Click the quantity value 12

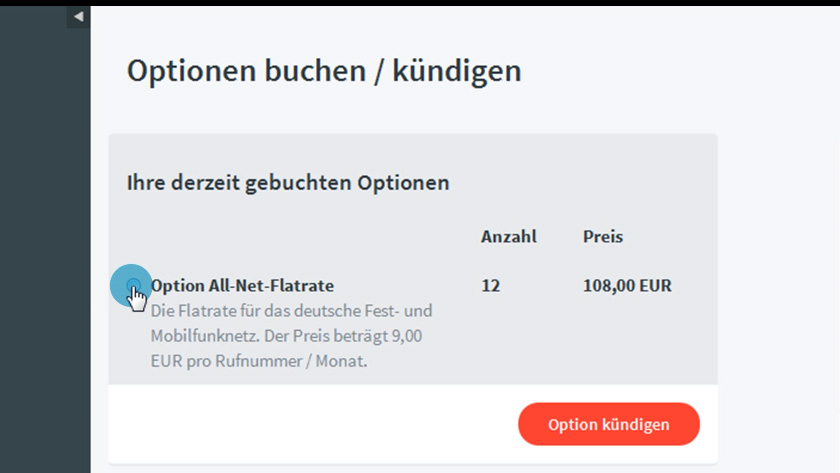(490, 286)
